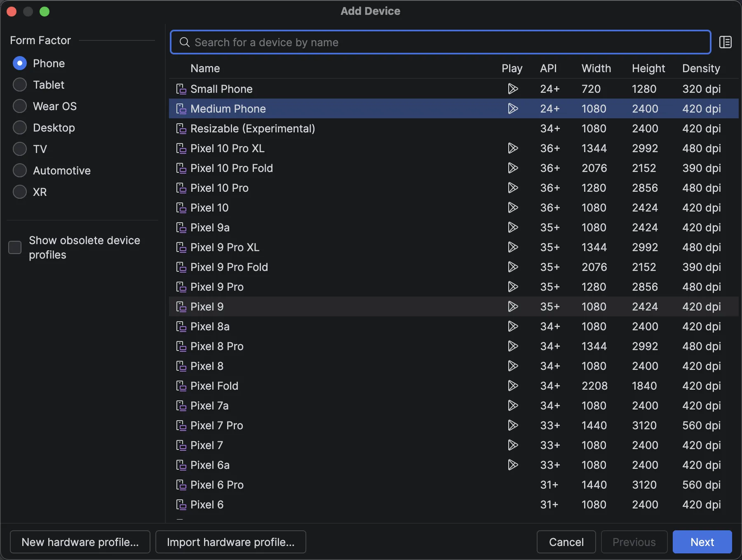The width and height of the screenshot is (742, 560).
Task: Click the Pixel 6 Pro device icon
Action: 181,485
